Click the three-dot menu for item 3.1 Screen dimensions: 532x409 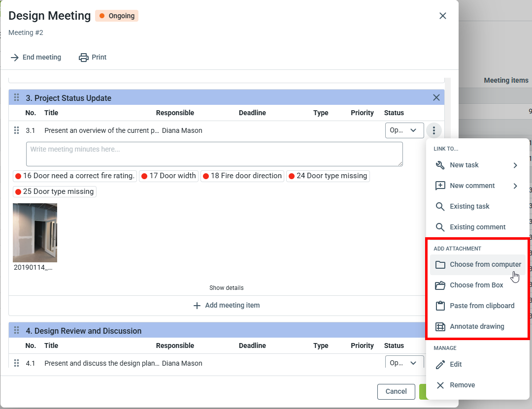[434, 131]
